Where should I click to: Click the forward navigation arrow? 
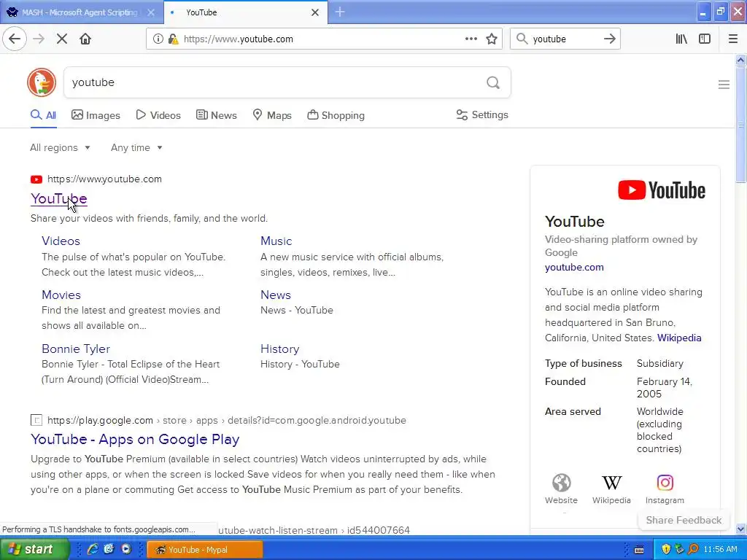tap(39, 39)
